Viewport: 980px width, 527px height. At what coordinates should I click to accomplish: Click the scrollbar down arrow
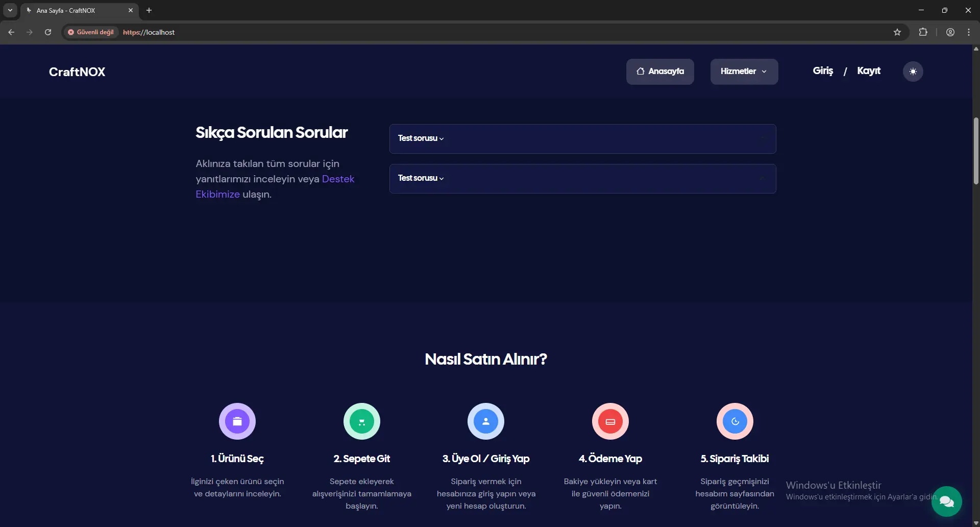[x=976, y=523]
